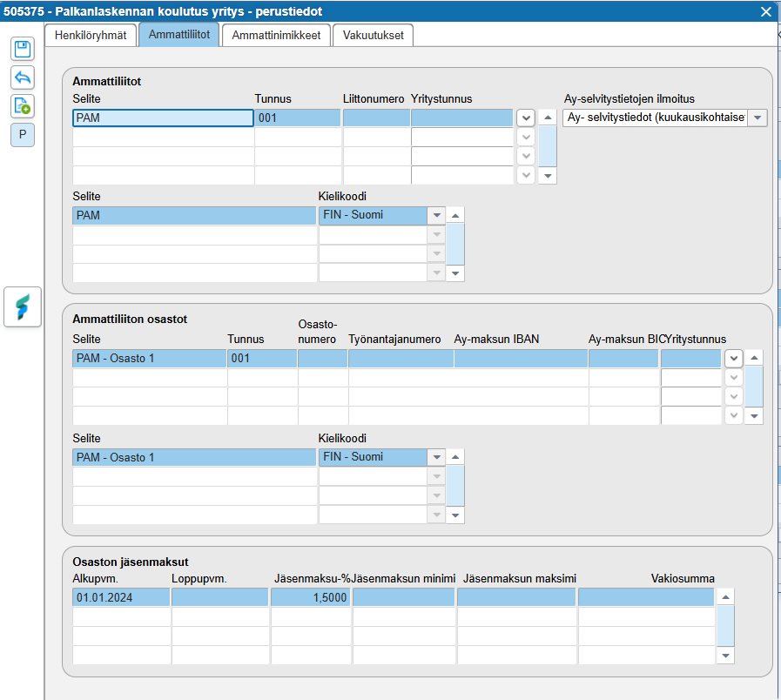This screenshot has width=781, height=700.
Task: Open the green-blue lightning logo icon
Action: (x=23, y=307)
